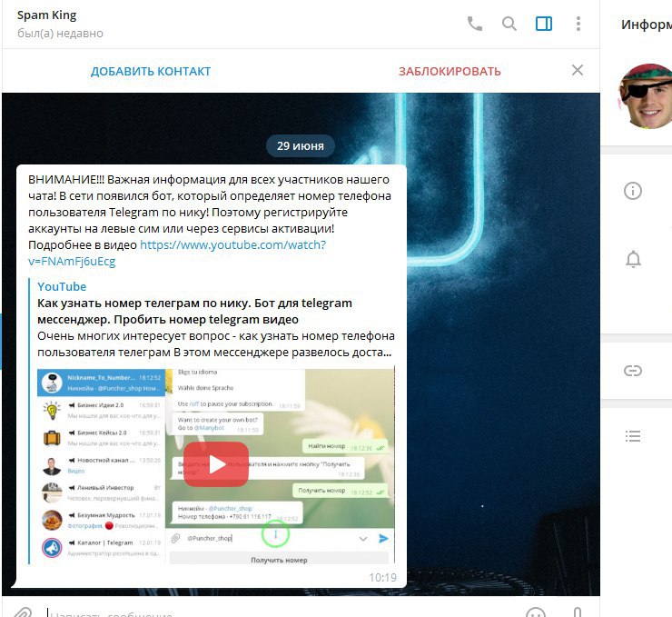Click the list icon in info panel

pos(633,436)
